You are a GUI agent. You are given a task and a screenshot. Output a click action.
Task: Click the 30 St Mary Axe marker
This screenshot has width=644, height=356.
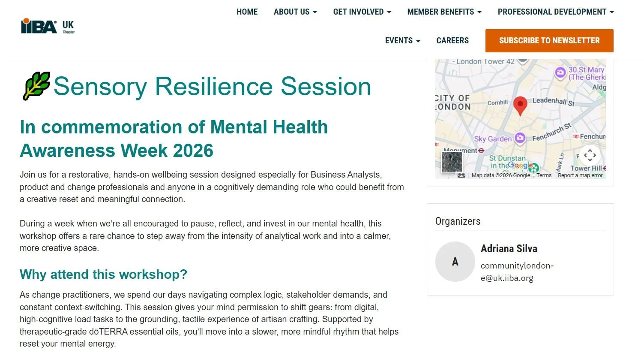coord(560,72)
